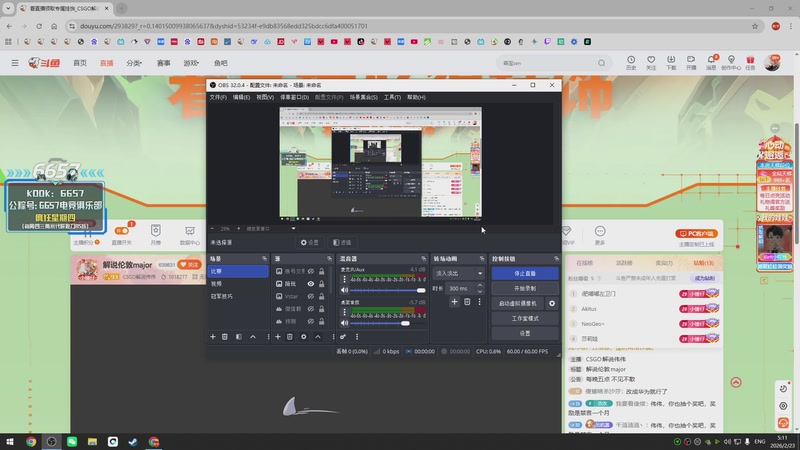Zoom out the OBS preview minus button
Image resolution: width=800 pixels, height=450 pixels.
click(213, 229)
